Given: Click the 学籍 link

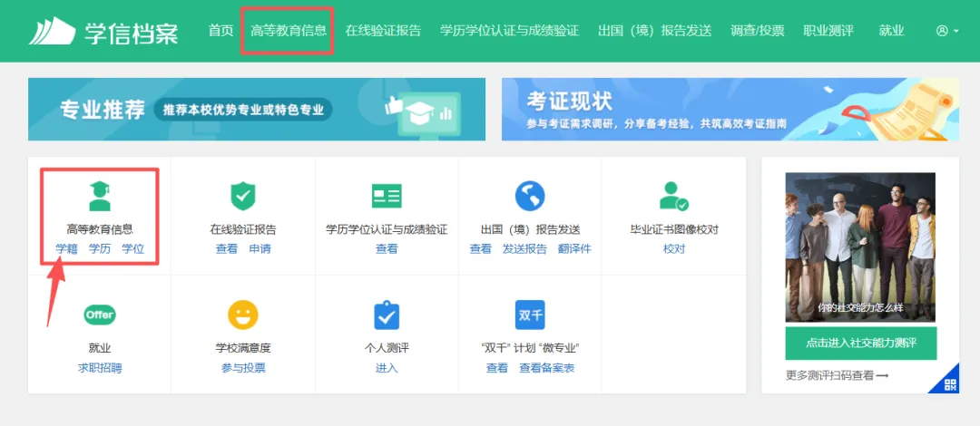Looking at the screenshot, I should pos(66,248).
